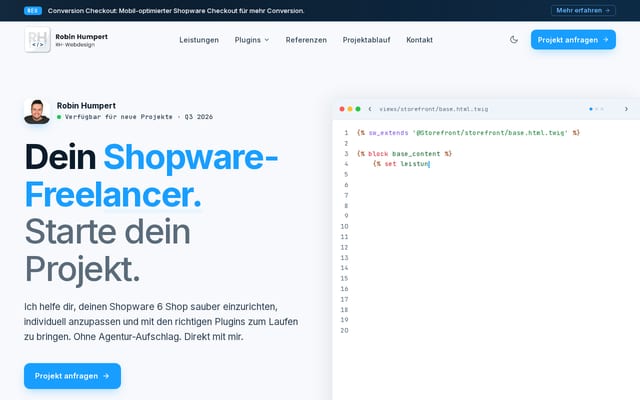The image size is (640, 400).
Task: Click the green dot in code window
Action: [x=358, y=109]
